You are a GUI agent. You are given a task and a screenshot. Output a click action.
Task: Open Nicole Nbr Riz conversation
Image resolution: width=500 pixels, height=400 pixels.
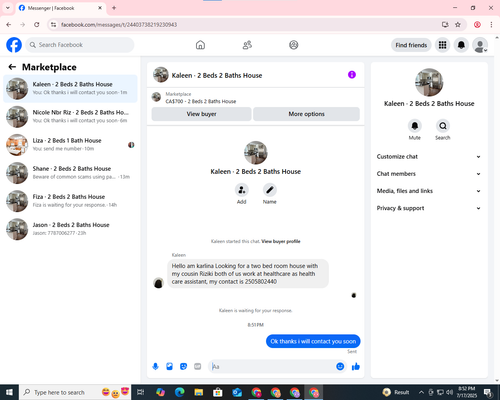[70, 117]
